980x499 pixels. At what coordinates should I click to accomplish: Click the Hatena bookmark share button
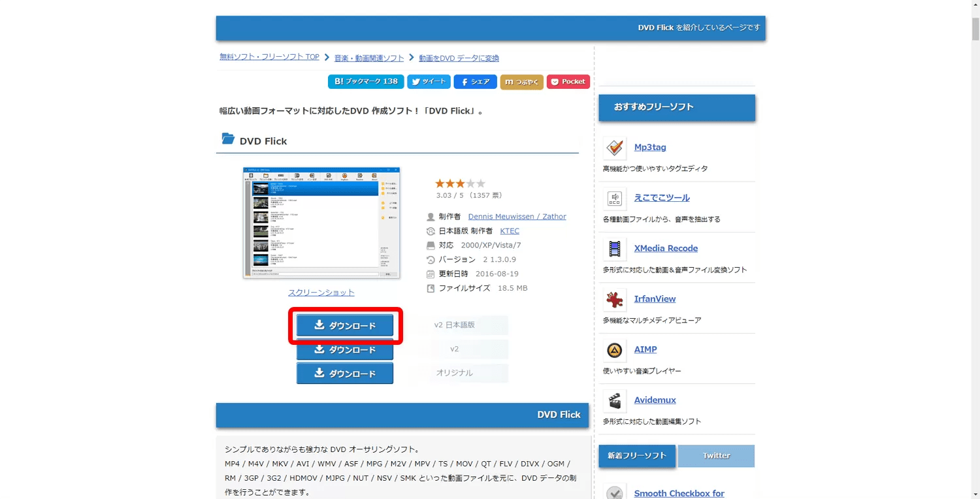(x=366, y=82)
